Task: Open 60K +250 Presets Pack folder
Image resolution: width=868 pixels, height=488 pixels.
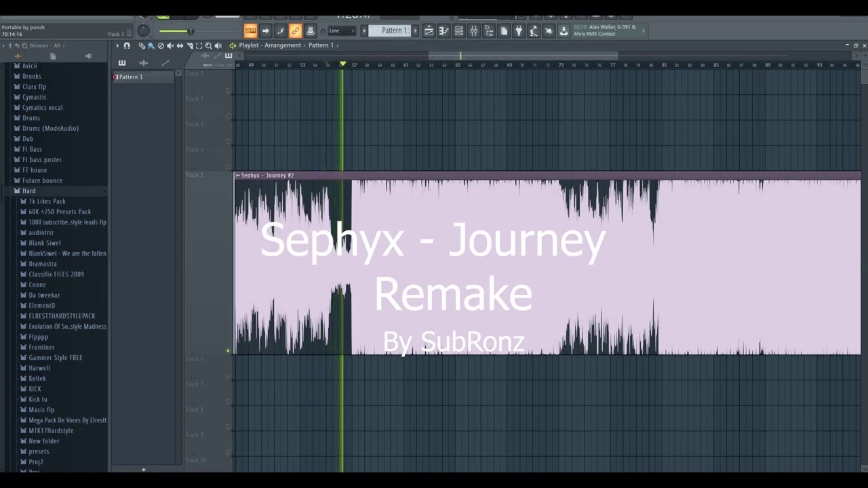Action: (x=56, y=211)
